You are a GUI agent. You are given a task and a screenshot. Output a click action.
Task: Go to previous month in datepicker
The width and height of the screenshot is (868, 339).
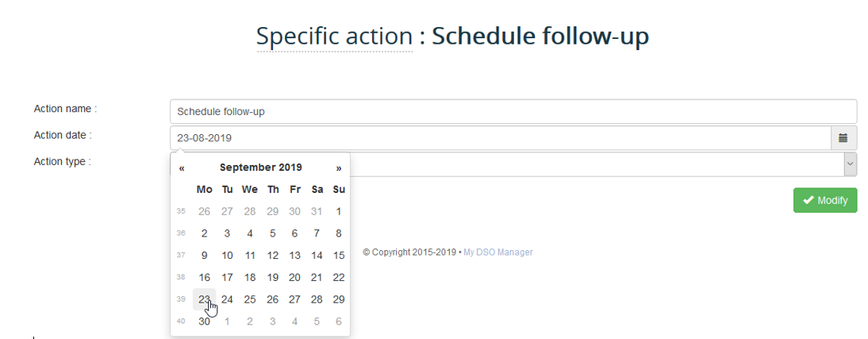(x=182, y=168)
